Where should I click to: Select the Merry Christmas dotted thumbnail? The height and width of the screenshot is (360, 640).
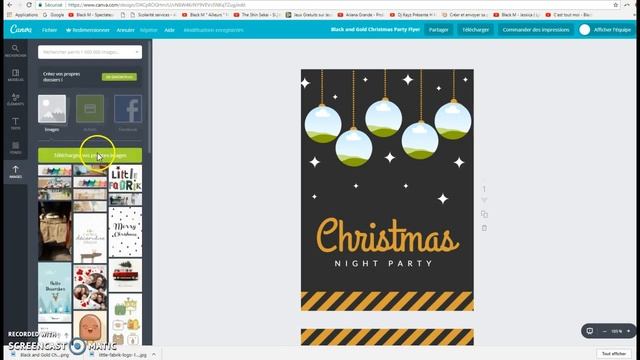point(125,232)
